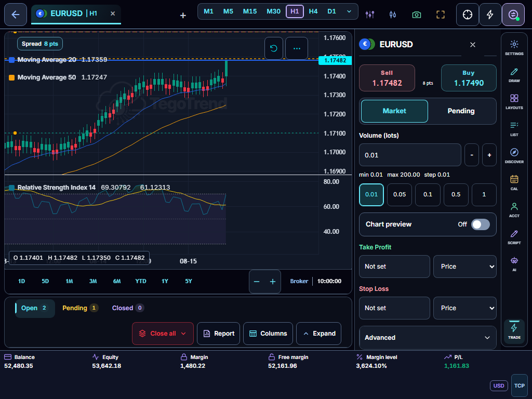Click the RSI 14 teal color swatch
Viewport: 532px width, 399px height.
[x=11, y=188]
